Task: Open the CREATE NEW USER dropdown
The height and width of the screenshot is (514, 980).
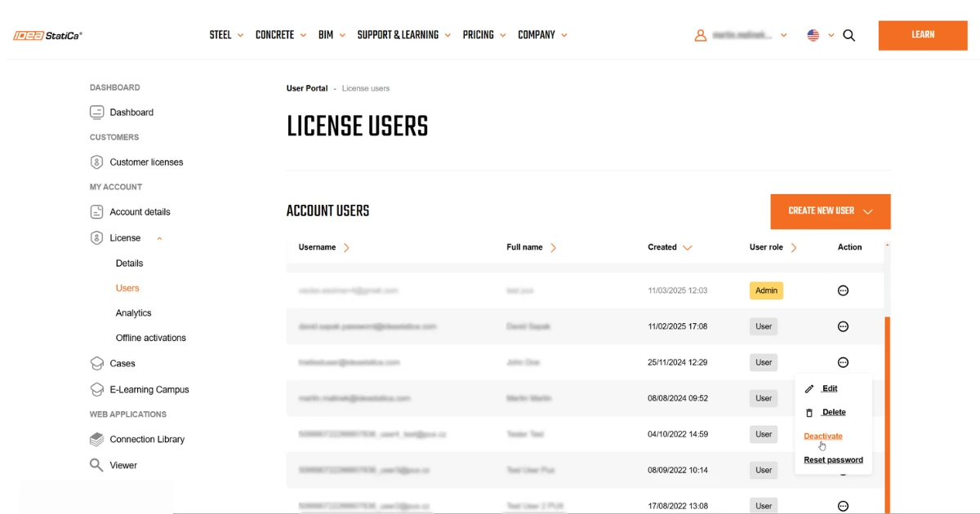Action: pyautogui.click(x=831, y=211)
